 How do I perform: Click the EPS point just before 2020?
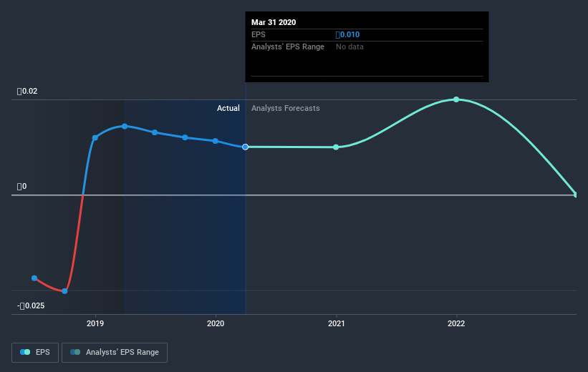(x=216, y=141)
